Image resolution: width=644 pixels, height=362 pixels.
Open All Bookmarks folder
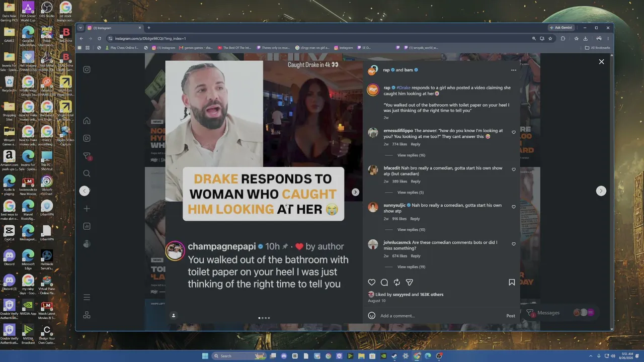pos(598,48)
